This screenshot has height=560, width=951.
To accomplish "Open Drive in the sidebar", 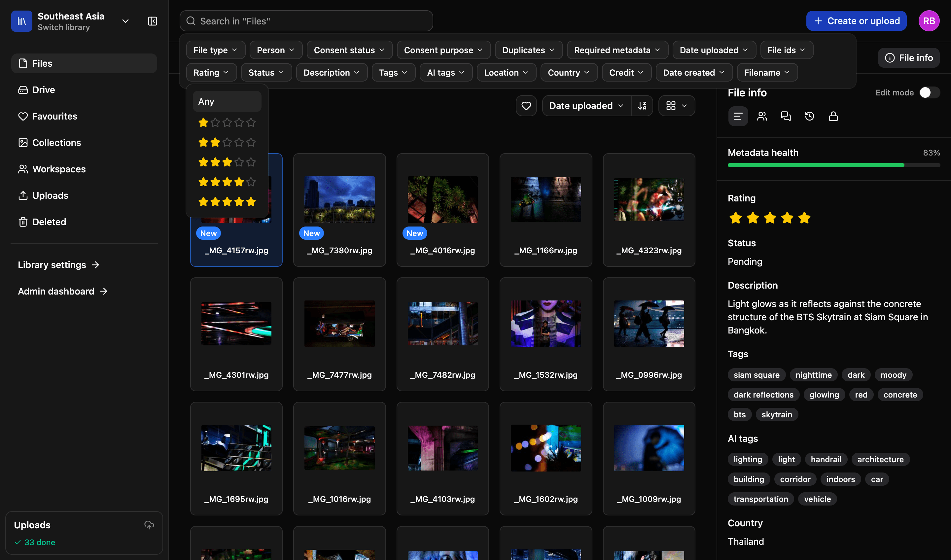I will (84, 90).
